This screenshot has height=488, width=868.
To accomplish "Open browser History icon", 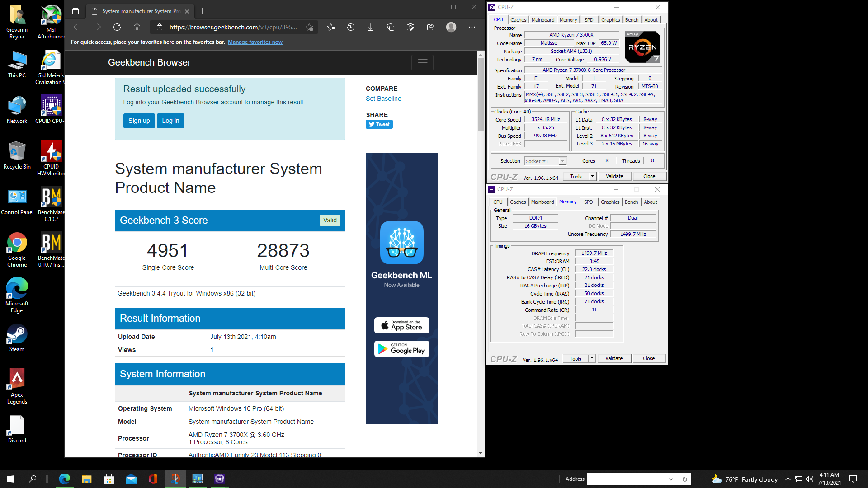I will pos(351,27).
